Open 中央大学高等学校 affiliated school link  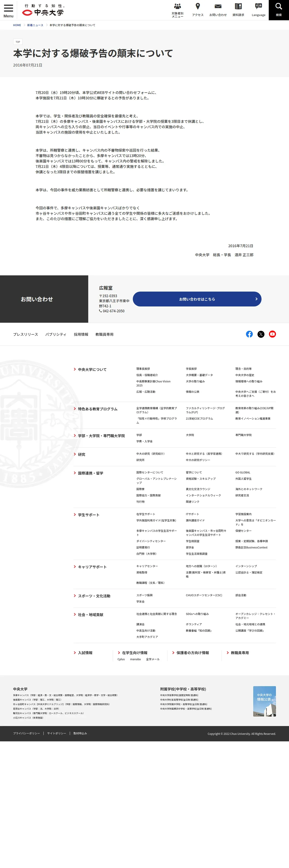point(179,695)
